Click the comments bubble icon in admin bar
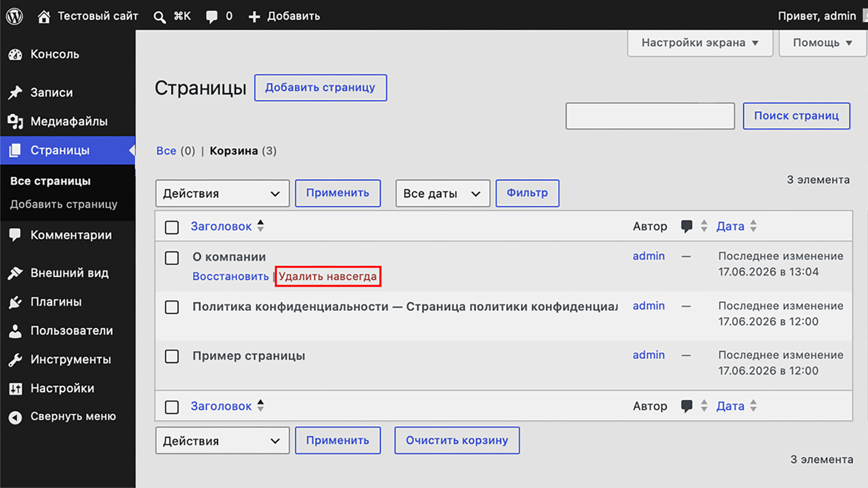Screen dimensions: 868x488 [212, 16]
